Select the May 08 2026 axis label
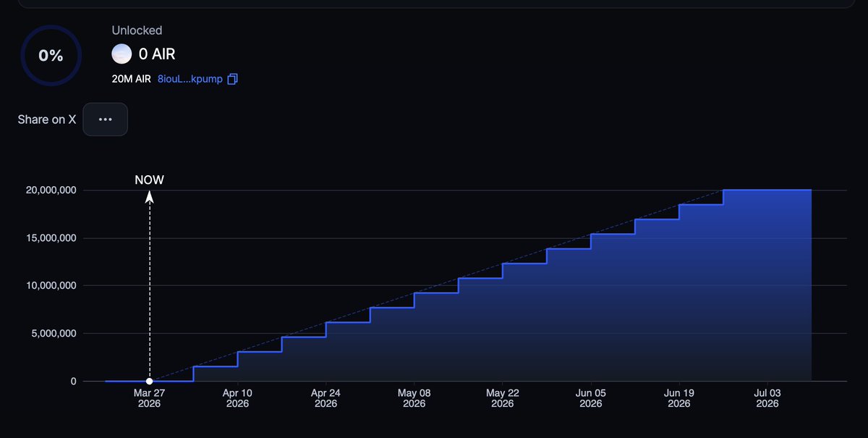 click(x=414, y=398)
